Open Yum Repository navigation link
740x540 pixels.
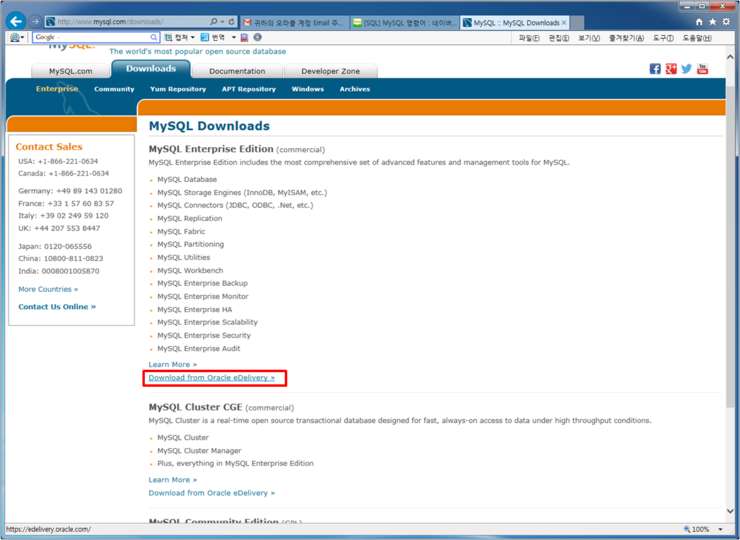coord(178,89)
